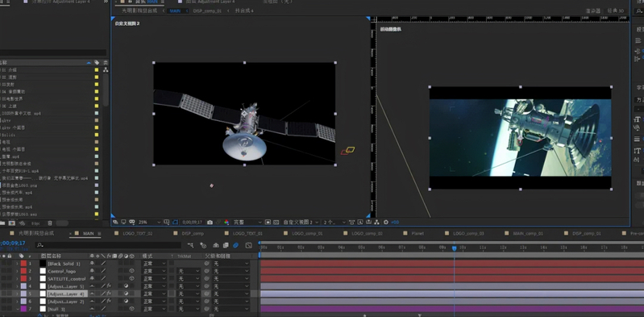Click the 0;00;09;17 timecode in viewer toolbar
Screen dimensions: 644x317
pyautogui.click(x=192, y=222)
